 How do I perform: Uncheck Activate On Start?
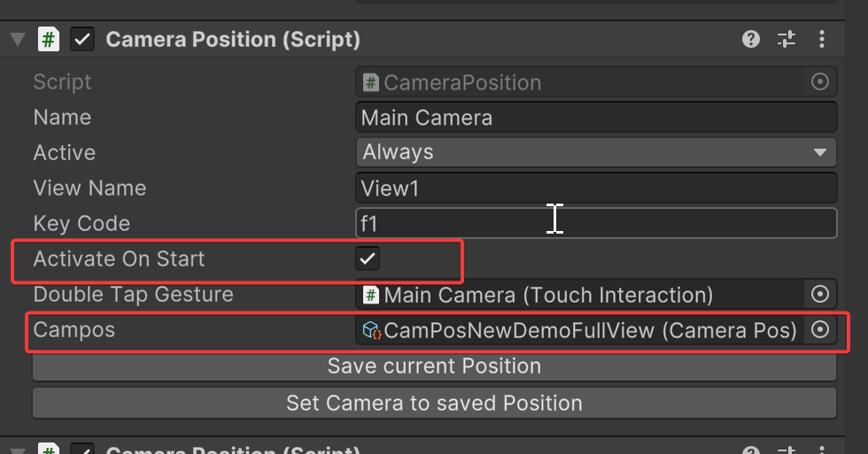click(x=367, y=258)
